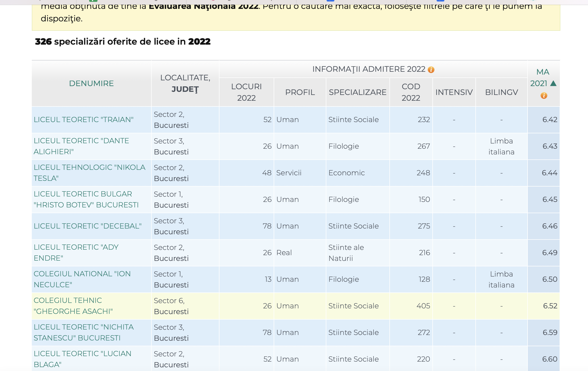Image resolution: width=588 pixels, height=371 pixels.
Task: Click orange info icon under MA 2021
Action: tap(544, 95)
